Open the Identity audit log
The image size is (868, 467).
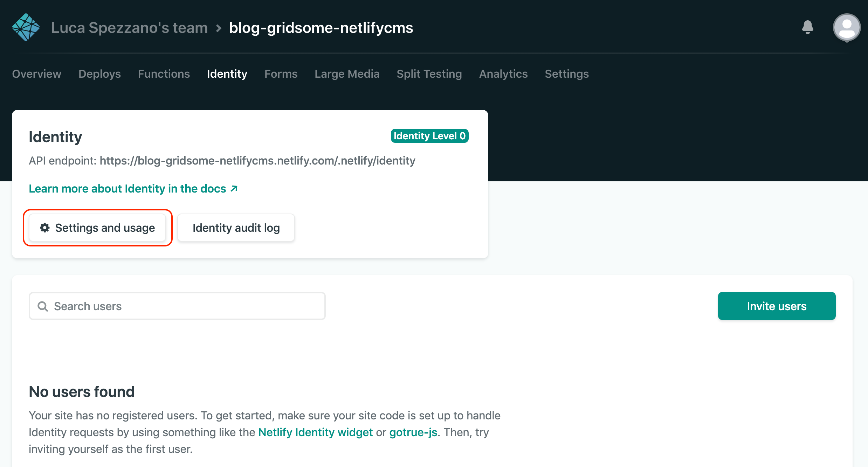tap(236, 228)
